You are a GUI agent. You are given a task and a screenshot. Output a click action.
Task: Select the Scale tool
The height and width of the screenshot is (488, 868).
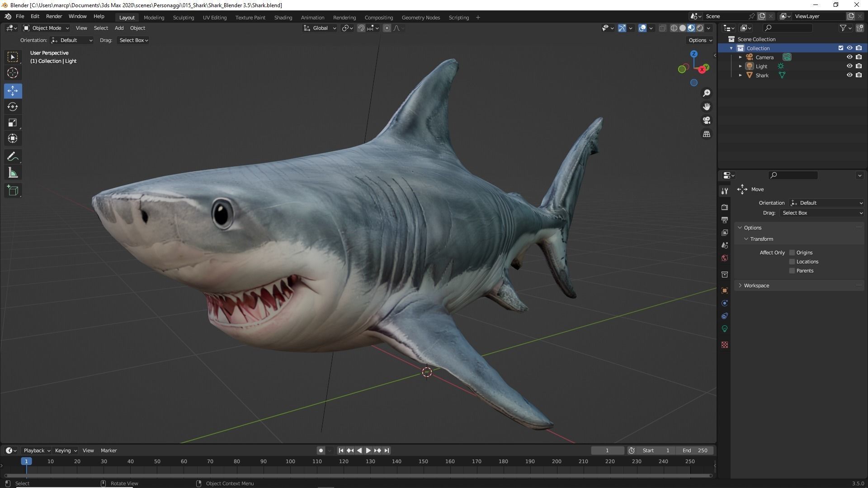13,122
